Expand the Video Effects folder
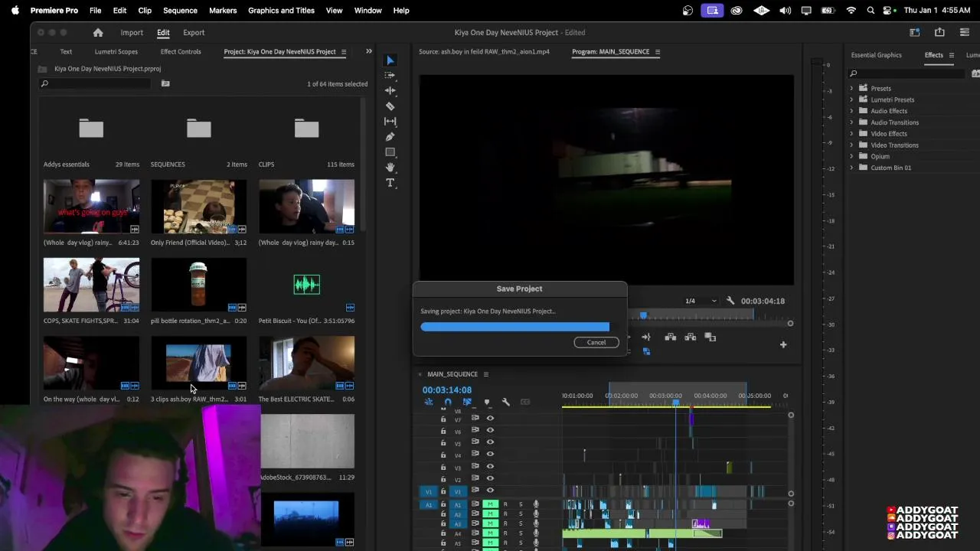The height and width of the screenshot is (551, 980). (851, 134)
